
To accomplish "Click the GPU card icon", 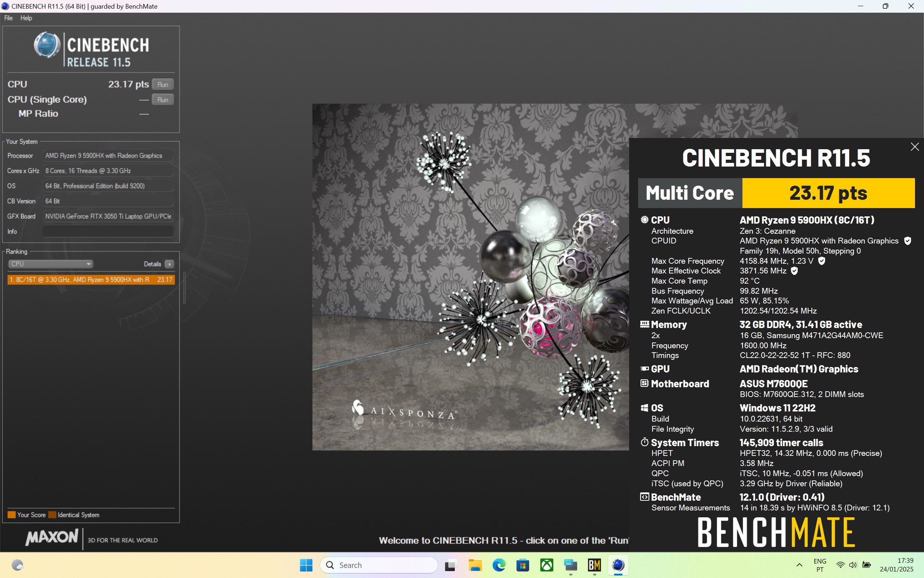I will tap(645, 368).
